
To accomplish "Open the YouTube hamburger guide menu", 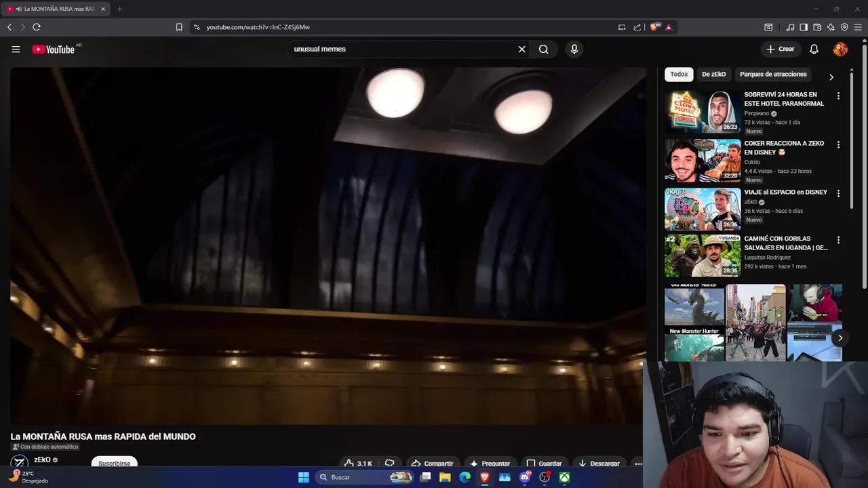I will tap(16, 49).
